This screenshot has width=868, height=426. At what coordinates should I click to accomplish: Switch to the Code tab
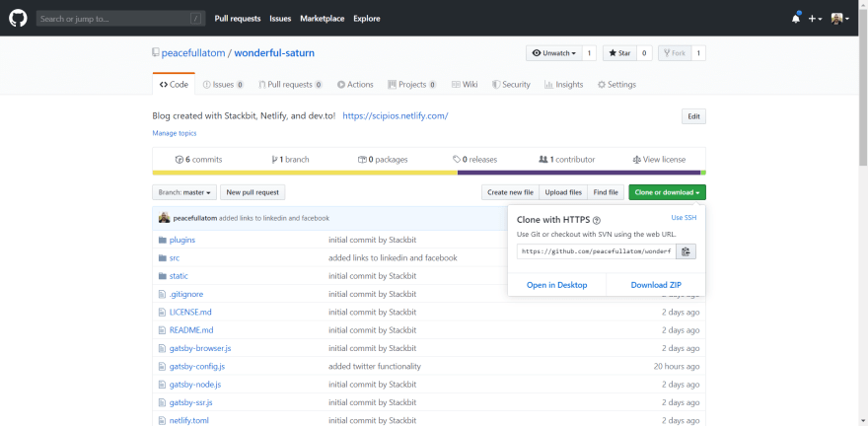click(174, 85)
